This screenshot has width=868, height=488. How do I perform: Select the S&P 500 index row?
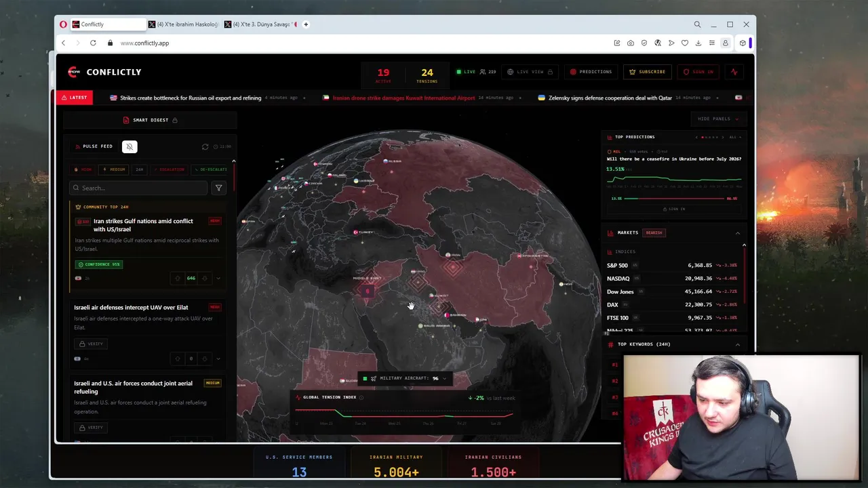coord(671,265)
